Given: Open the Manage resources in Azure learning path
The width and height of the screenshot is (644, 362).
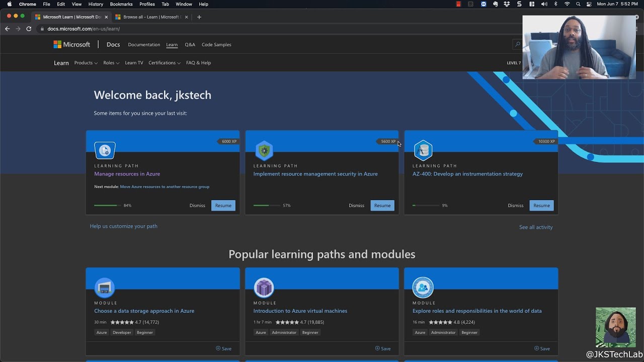Looking at the screenshot, I should point(127,174).
